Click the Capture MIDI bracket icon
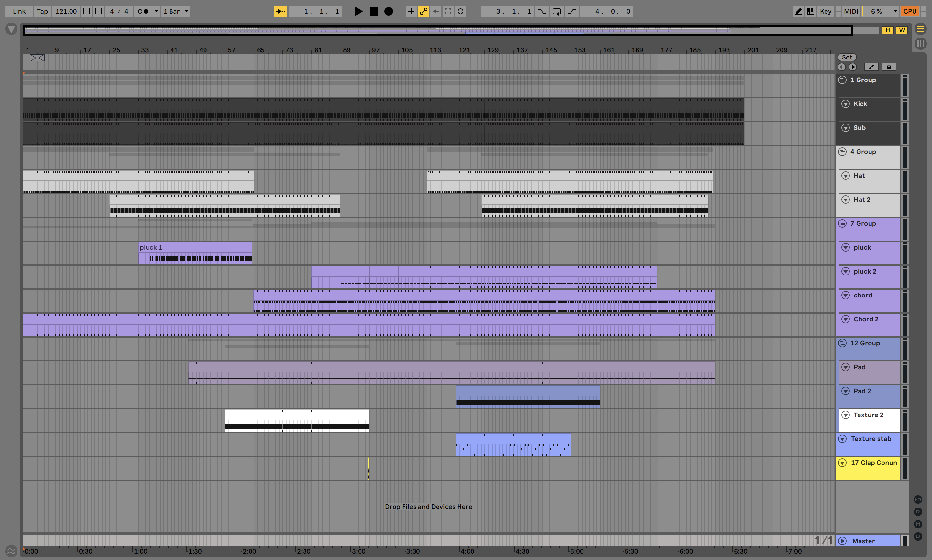 448,11
